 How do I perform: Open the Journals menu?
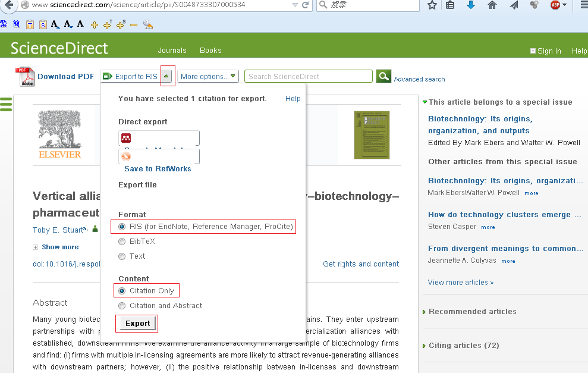172,51
